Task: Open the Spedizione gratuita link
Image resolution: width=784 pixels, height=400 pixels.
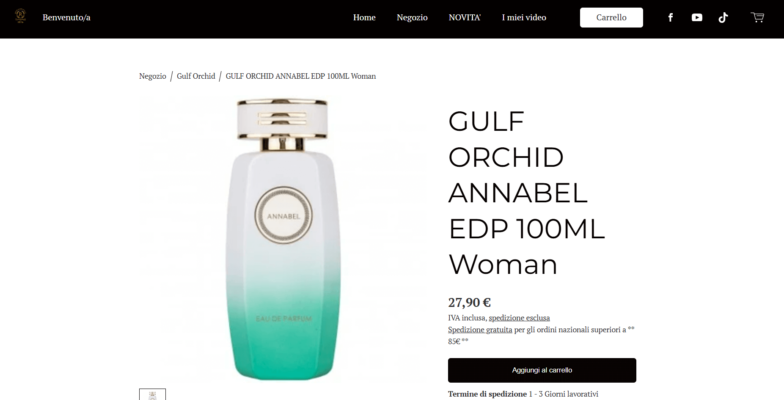Action: (480, 330)
